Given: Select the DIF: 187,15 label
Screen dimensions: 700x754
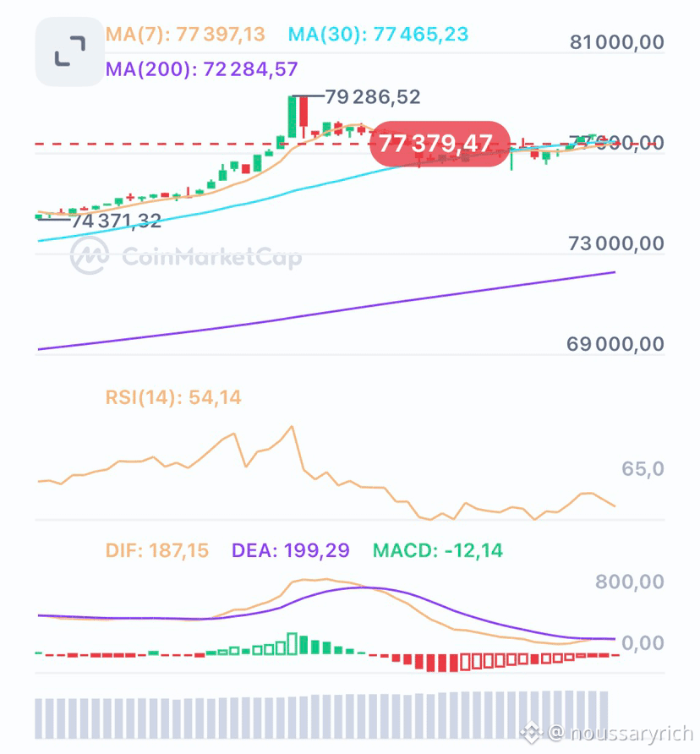Looking at the screenshot, I should 157,550.
